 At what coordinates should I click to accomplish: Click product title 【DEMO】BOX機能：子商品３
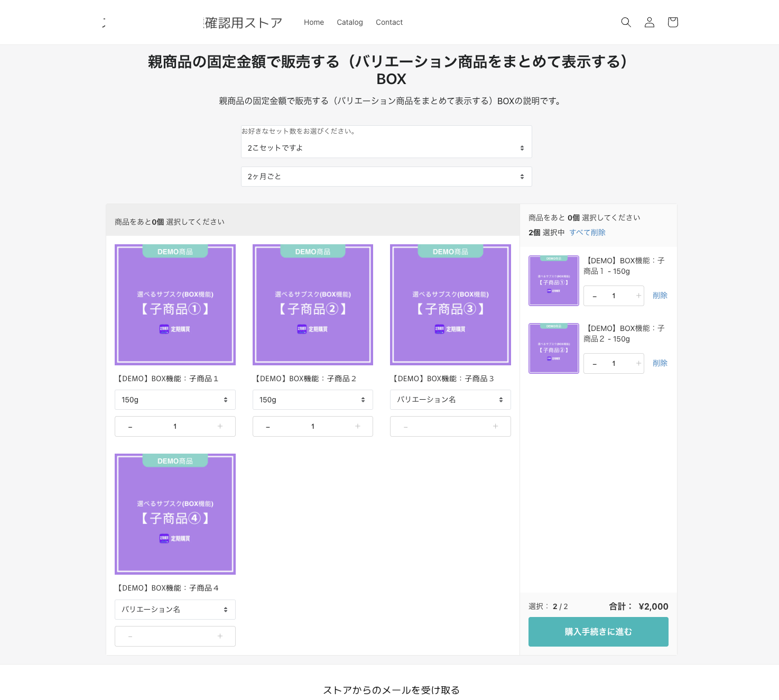tap(442, 379)
